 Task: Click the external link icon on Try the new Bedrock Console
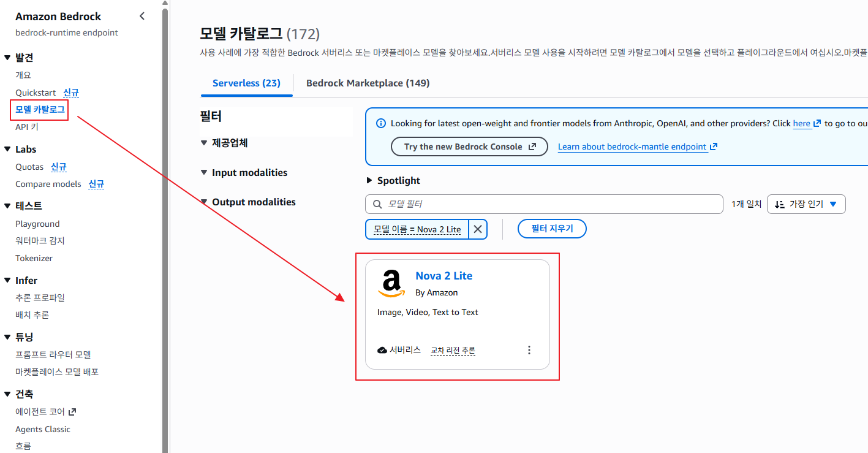tap(532, 147)
